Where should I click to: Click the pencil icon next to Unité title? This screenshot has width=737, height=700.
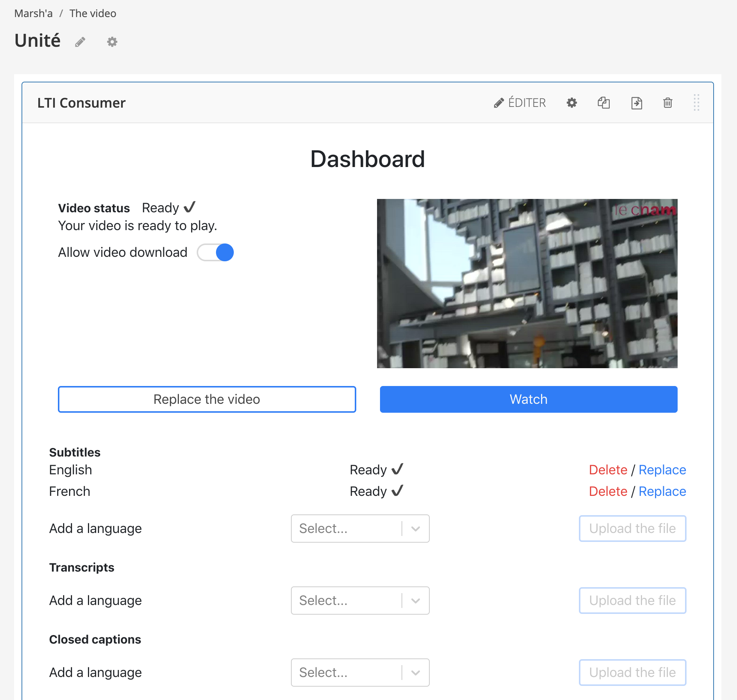tap(80, 42)
